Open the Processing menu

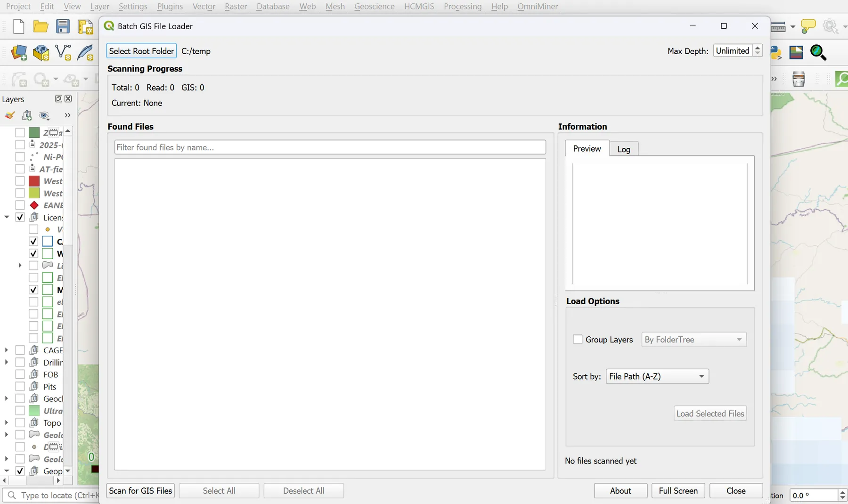[x=463, y=7]
